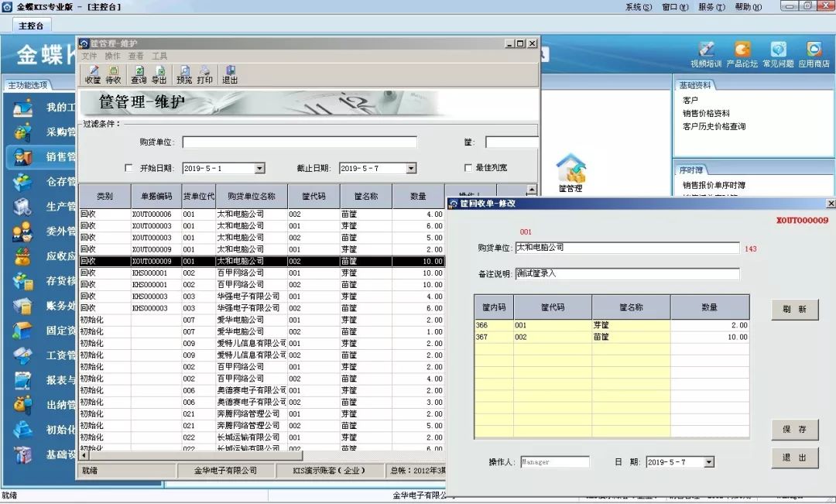Image resolution: width=836 pixels, height=504 pixels.
Task: Select 账务处理 sidebar icon
Action: (x=23, y=306)
